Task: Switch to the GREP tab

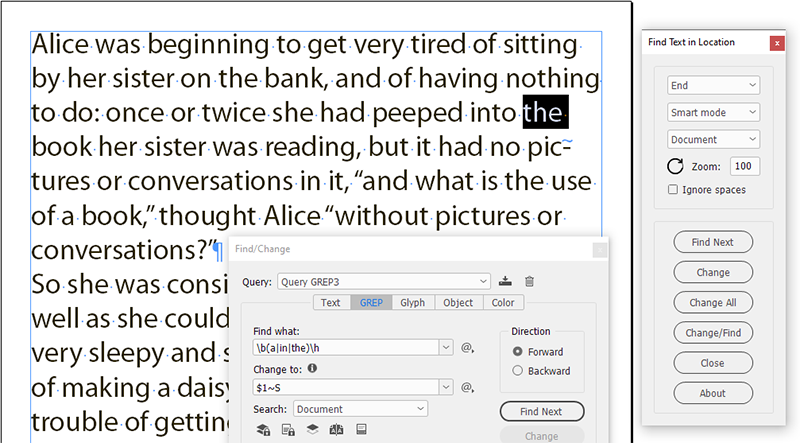Action: coord(371,303)
